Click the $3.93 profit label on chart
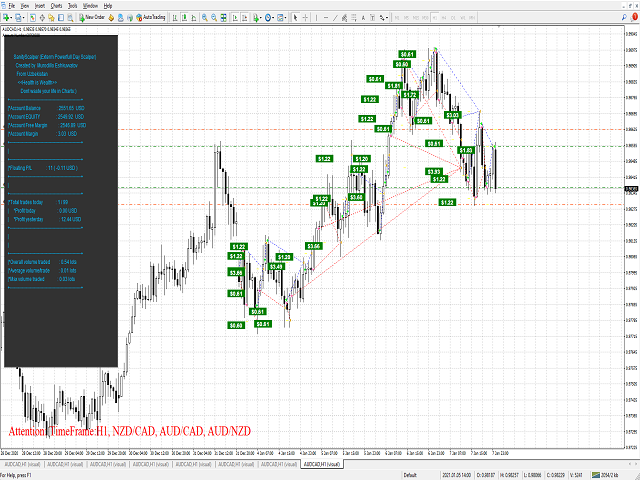This screenshot has height=480, width=640. (x=433, y=171)
